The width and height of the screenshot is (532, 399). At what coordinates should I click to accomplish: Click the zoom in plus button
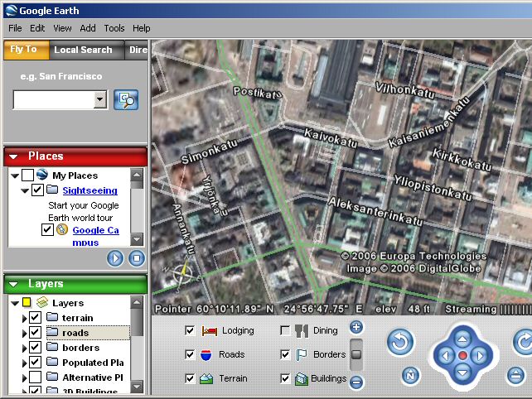pyautogui.click(x=356, y=327)
